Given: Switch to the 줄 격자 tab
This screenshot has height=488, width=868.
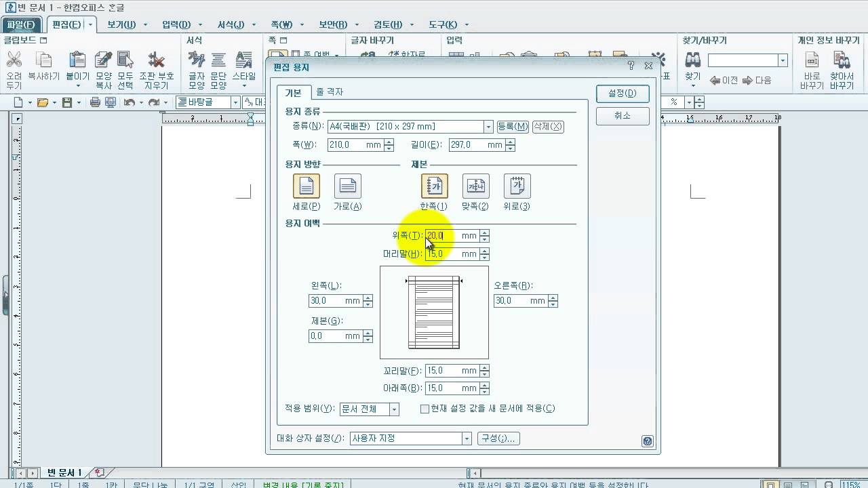Looking at the screenshot, I should [330, 92].
